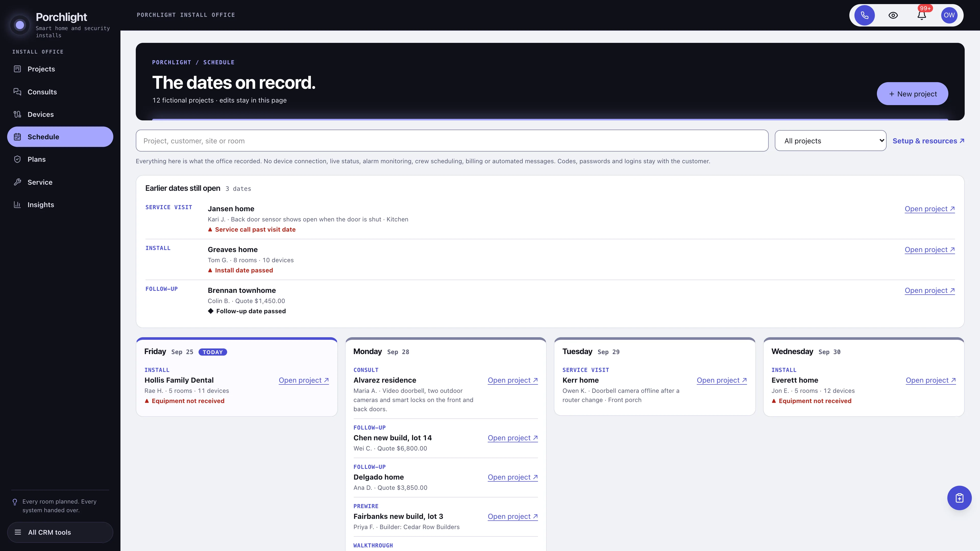Image resolution: width=980 pixels, height=551 pixels.
Task: Click the Kerr home title
Action: (x=581, y=380)
